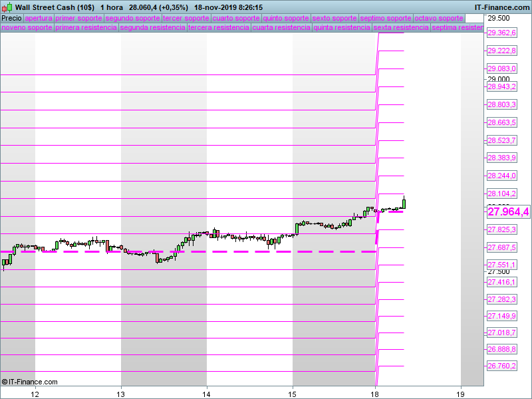Screen dimensions: 532x399
Task: Click the highlighted current price tag 27.964,4
Action: pyautogui.click(x=508, y=211)
